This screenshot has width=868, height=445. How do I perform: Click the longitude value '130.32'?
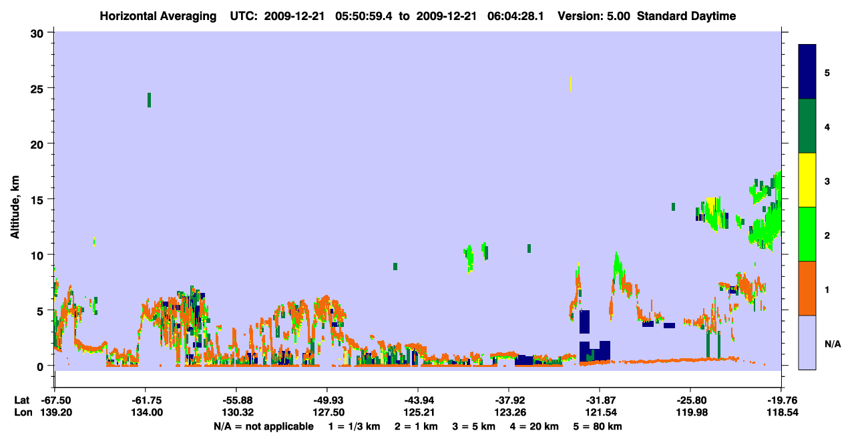pos(236,413)
